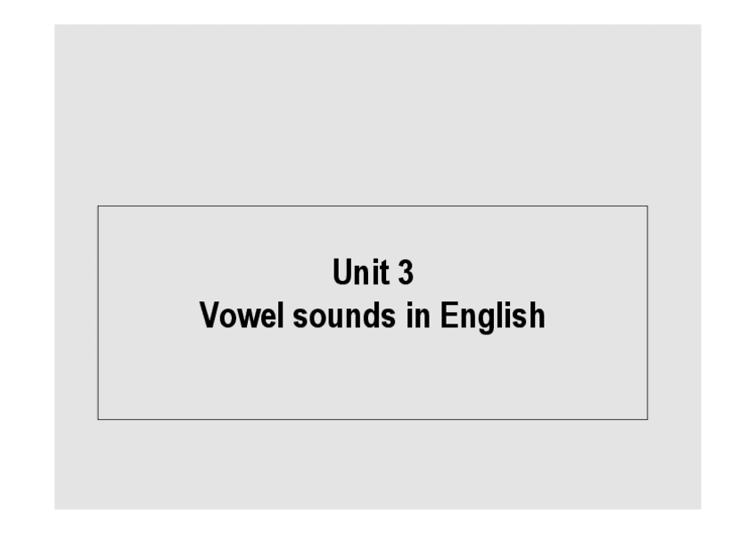The width and height of the screenshot is (756, 534).
Task: Click the number "3" in the title
Action: (405, 273)
